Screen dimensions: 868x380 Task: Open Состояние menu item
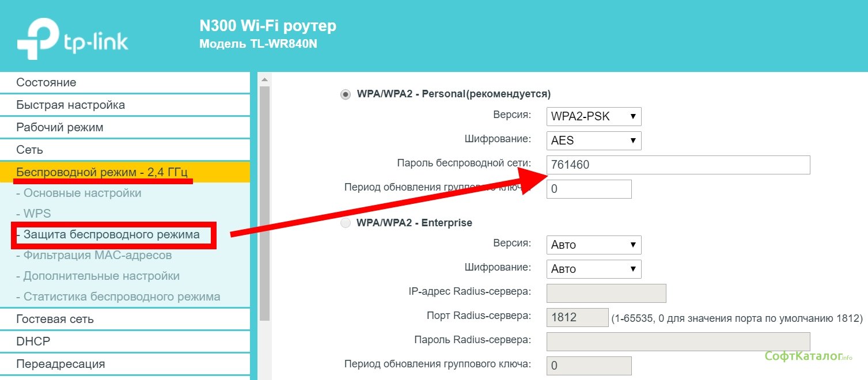click(x=125, y=82)
